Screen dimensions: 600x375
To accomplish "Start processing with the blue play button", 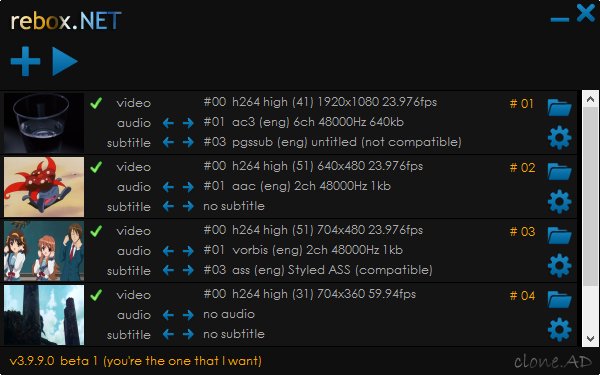I will coord(65,61).
